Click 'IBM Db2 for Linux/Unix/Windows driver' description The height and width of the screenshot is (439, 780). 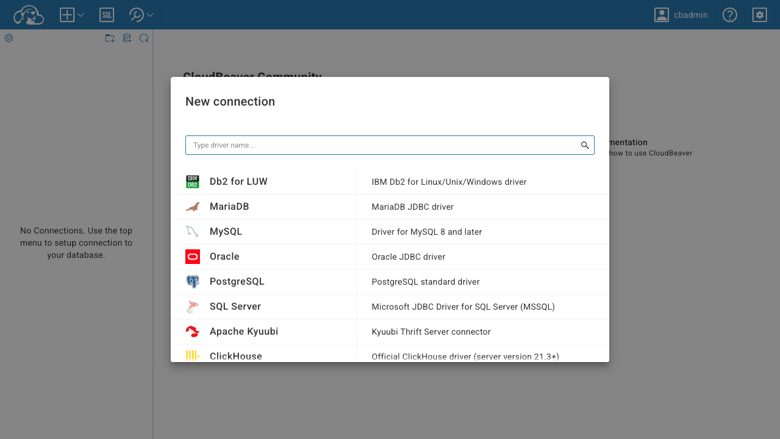pyautogui.click(x=449, y=182)
